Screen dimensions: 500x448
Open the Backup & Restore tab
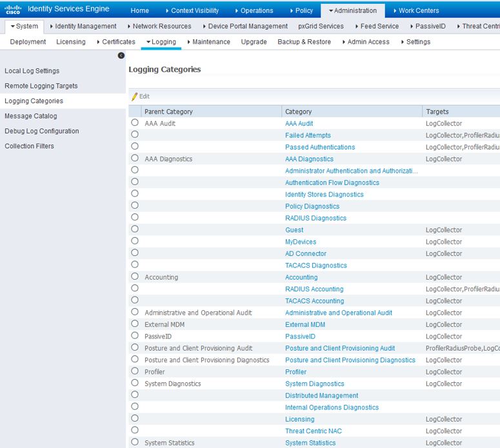[x=305, y=42]
